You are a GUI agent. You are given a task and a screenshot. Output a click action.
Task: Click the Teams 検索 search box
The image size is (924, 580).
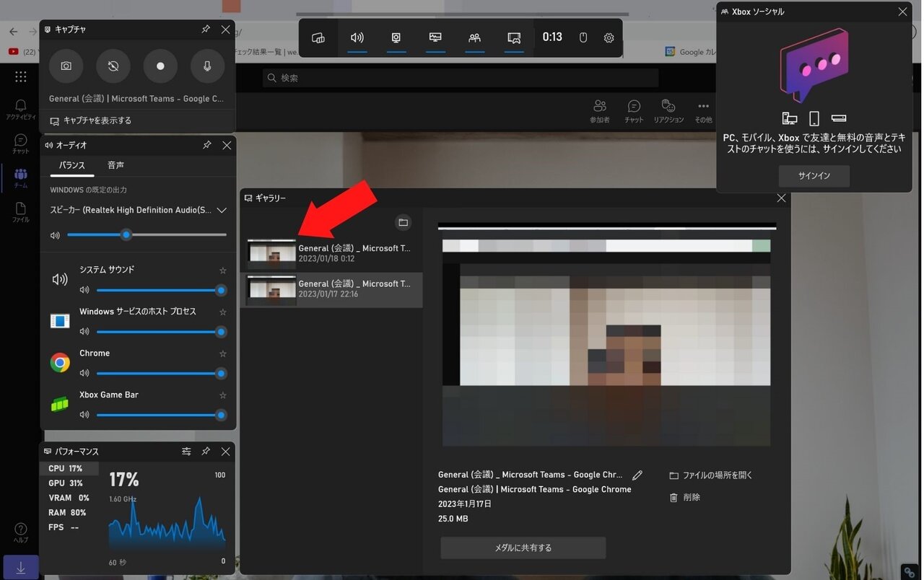pos(461,78)
